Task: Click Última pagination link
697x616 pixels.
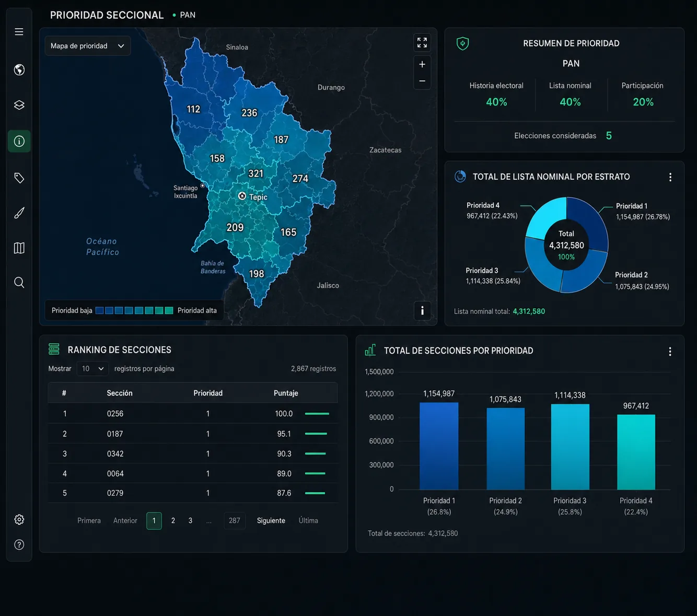Action: point(308,521)
